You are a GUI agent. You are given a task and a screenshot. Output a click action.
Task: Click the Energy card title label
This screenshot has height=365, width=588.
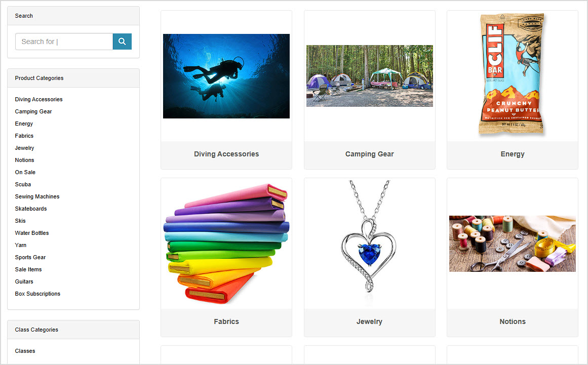pyautogui.click(x=513, y=154)
